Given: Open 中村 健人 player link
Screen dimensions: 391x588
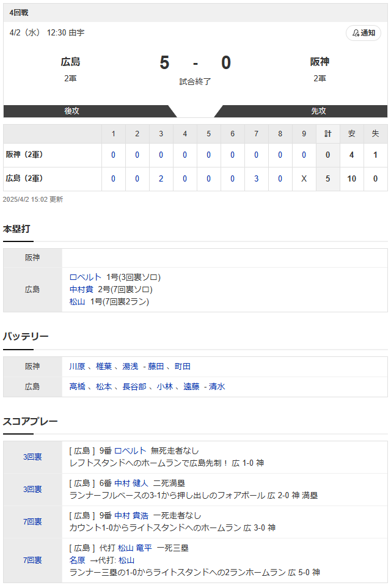Looking at the screenshot, I should point(131,483).
